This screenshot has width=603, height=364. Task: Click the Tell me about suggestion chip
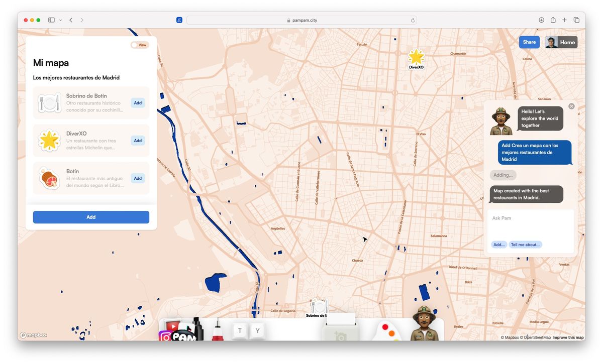[525, 245]
